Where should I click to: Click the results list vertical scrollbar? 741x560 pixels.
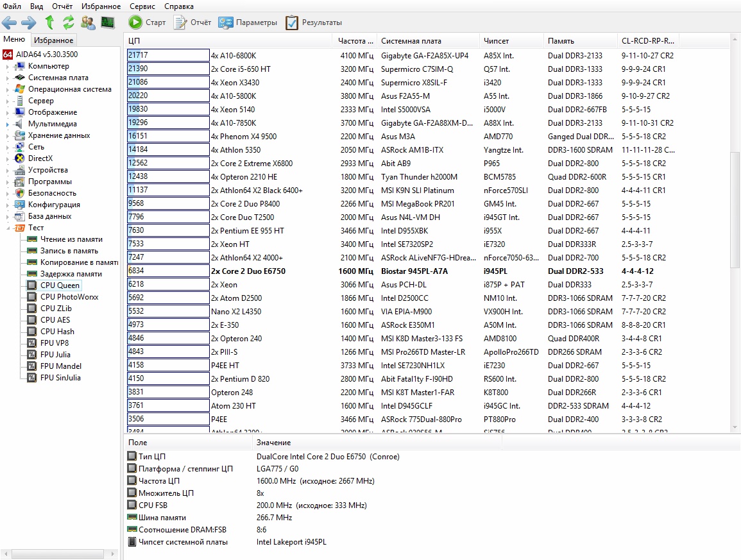point(736,192)
